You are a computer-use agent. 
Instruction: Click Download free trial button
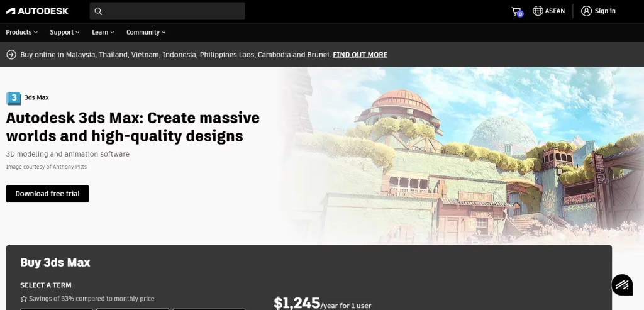coord(47,194)
